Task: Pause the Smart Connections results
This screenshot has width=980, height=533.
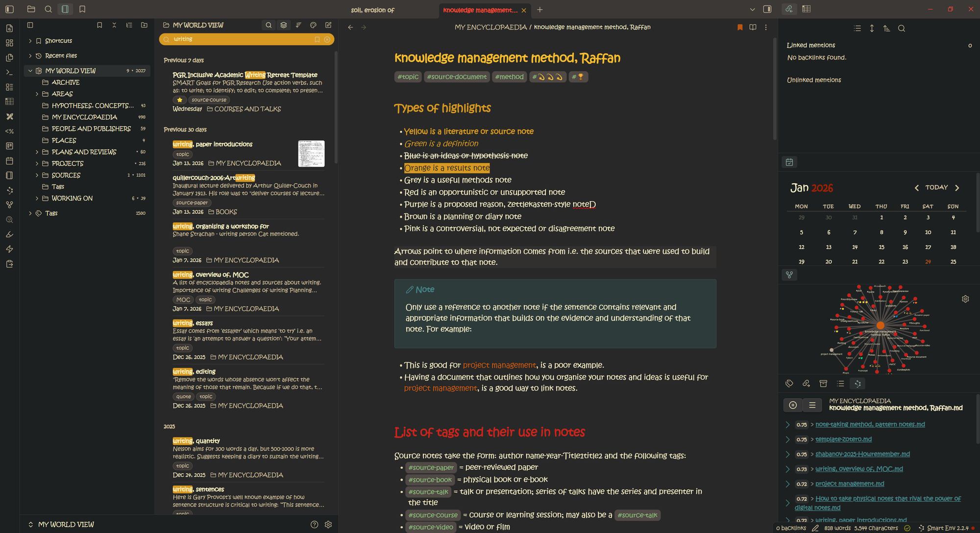Action: (x=793, y=405)
